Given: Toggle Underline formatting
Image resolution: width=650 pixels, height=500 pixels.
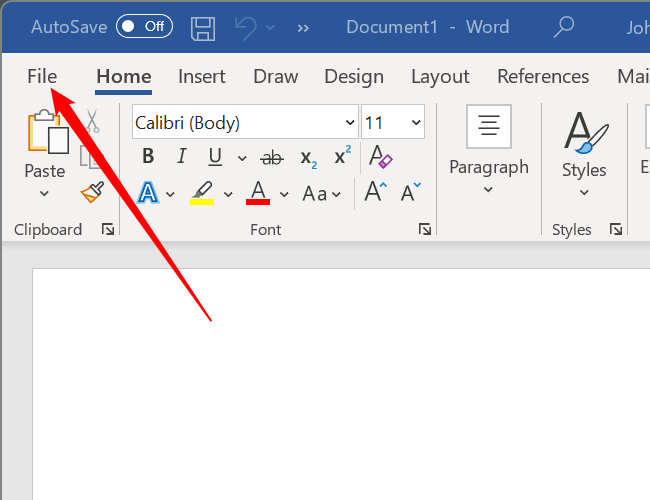Looking at the screenshot, I should pyautogui.click(x=215, y=157).
